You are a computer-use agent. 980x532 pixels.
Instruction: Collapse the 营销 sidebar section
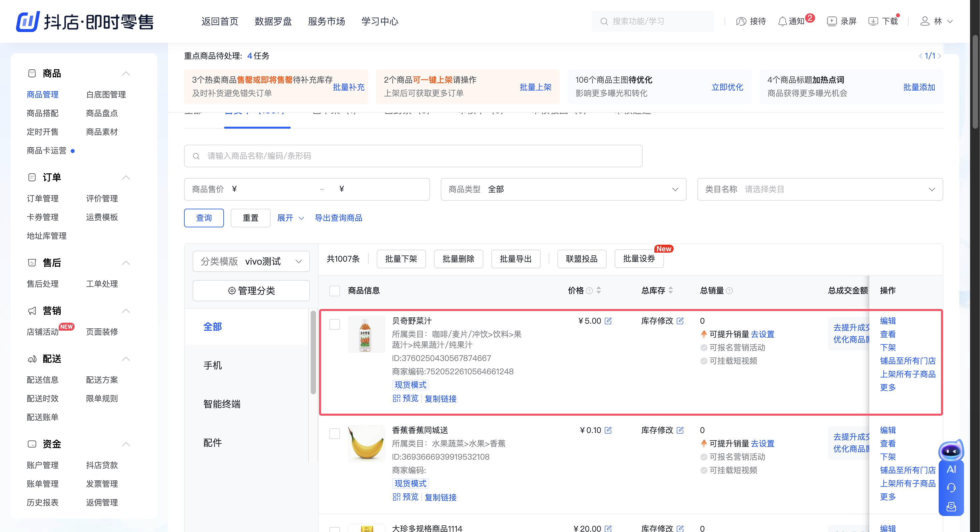[x=126, y=311]
